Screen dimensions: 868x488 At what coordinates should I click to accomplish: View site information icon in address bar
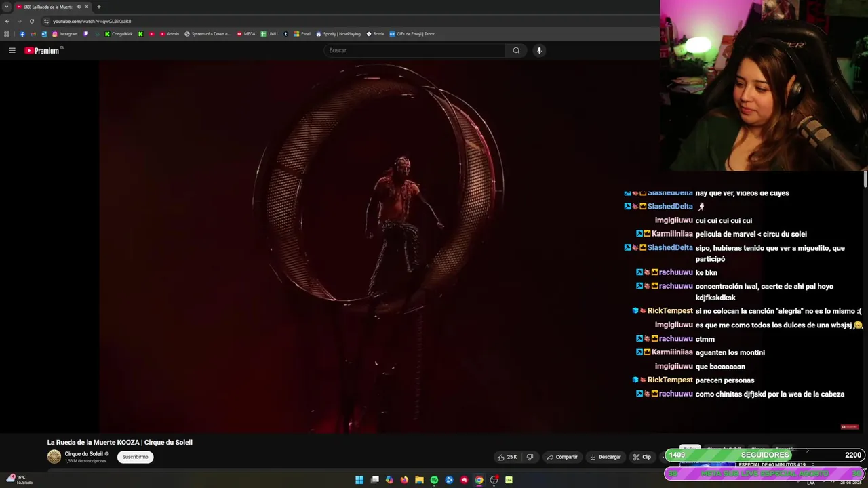[x=46, y=21]
